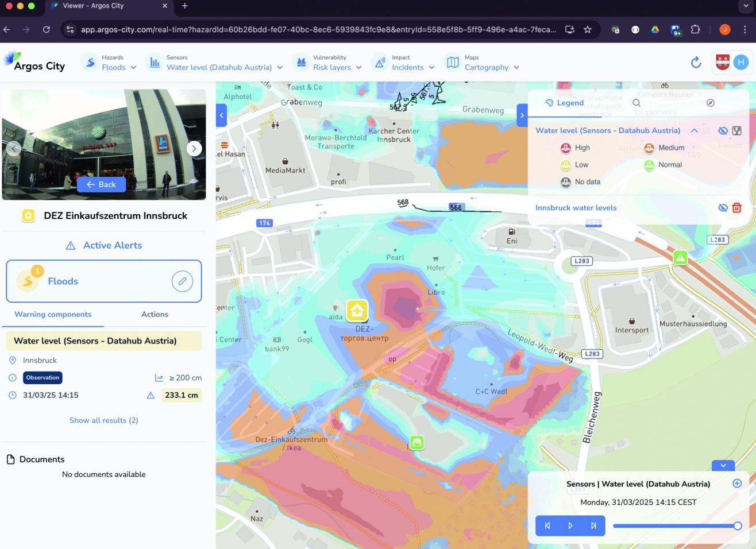Collapse the timeline panel with down chevron
This screenshot has width=756, height=549.
723,466
